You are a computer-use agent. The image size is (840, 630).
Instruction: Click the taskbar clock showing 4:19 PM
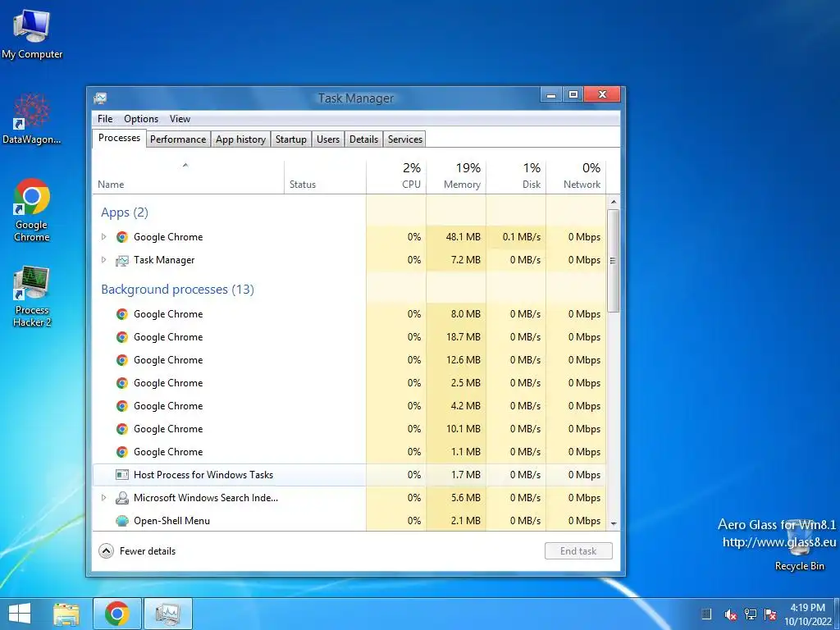point(807,614)
